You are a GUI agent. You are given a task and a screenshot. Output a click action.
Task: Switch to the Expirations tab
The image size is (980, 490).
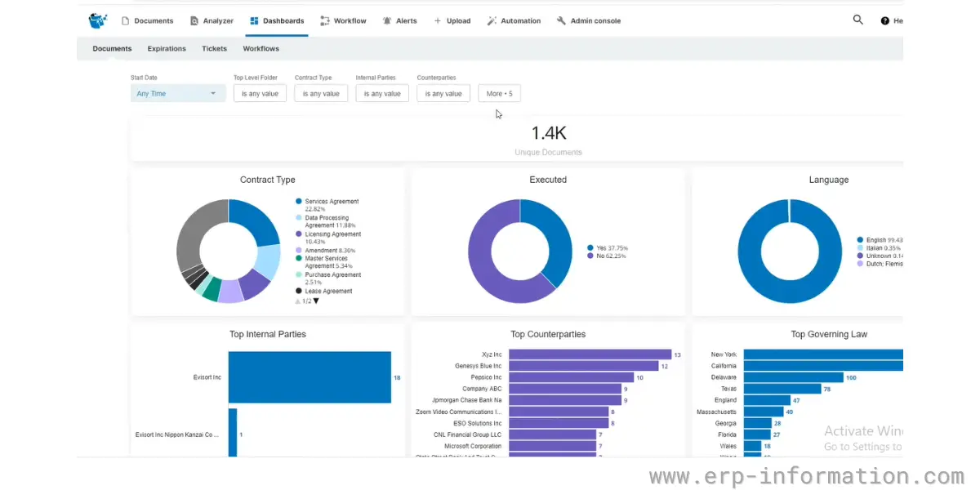(x=167, y=48)
